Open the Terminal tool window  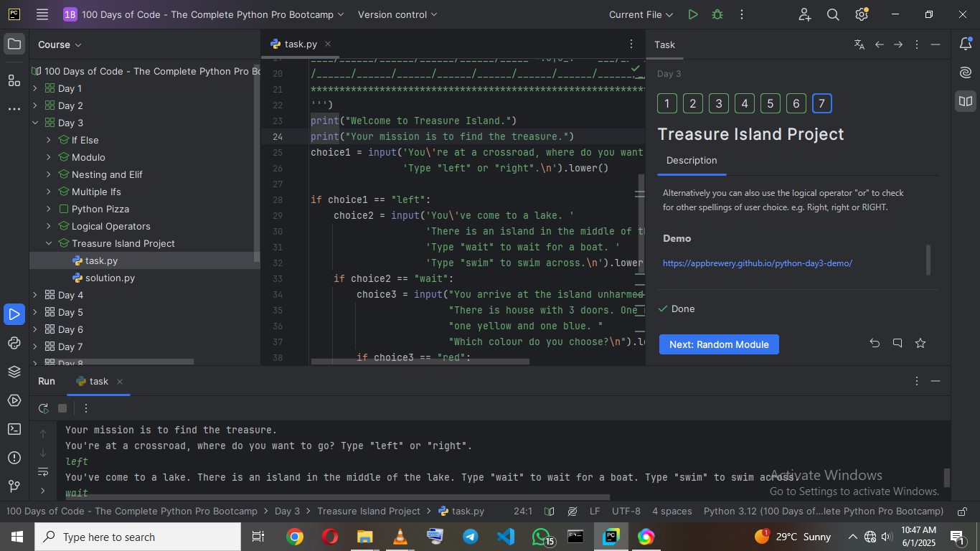click(14, 429)
